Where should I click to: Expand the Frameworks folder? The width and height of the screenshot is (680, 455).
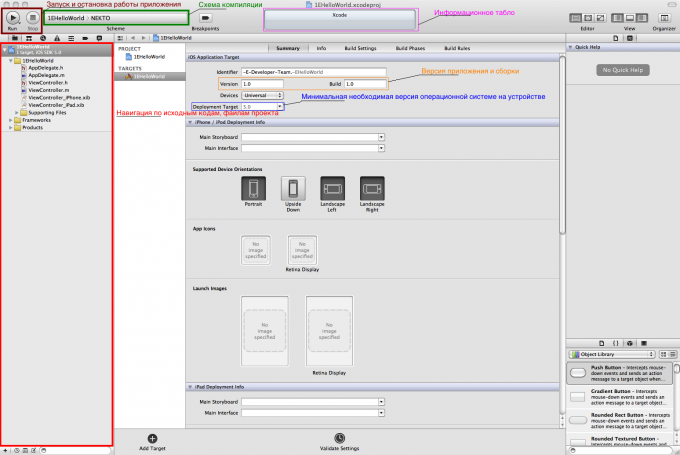pyautogui.click(x=11, y=120)
